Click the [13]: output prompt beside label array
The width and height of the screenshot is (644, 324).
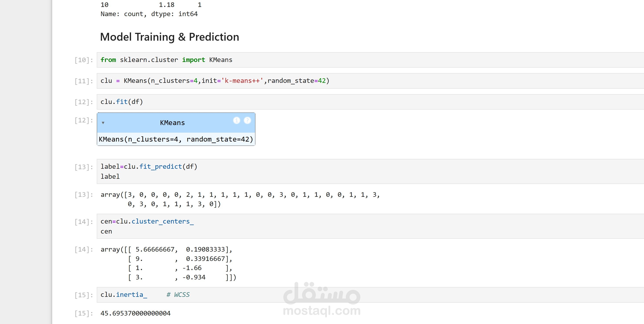(x=83, y=195)
